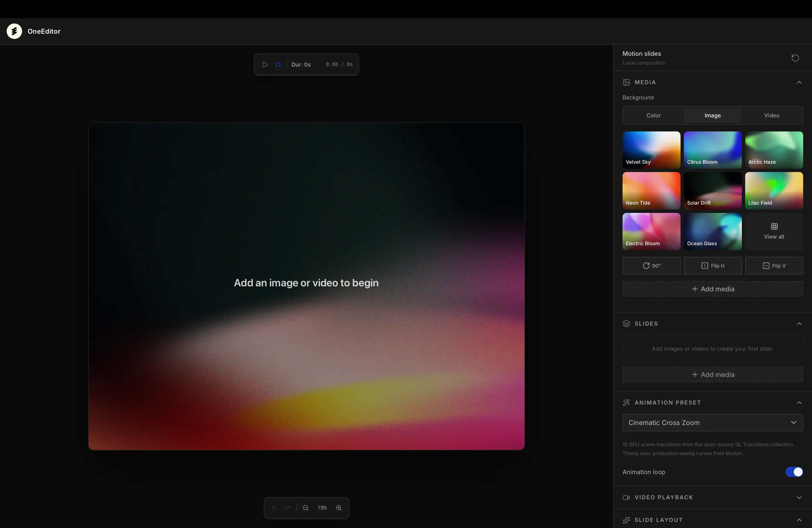Image resolution: width=812 pixels, height=528 pixels.
Task: Click the Animation Preset wand icon
Action: [626, 403]
